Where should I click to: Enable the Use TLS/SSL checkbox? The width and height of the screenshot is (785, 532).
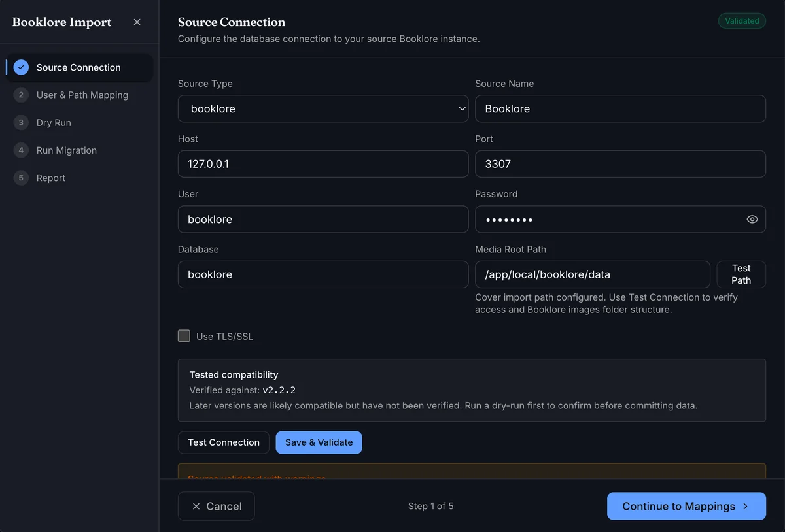click(x=184, y=336)
